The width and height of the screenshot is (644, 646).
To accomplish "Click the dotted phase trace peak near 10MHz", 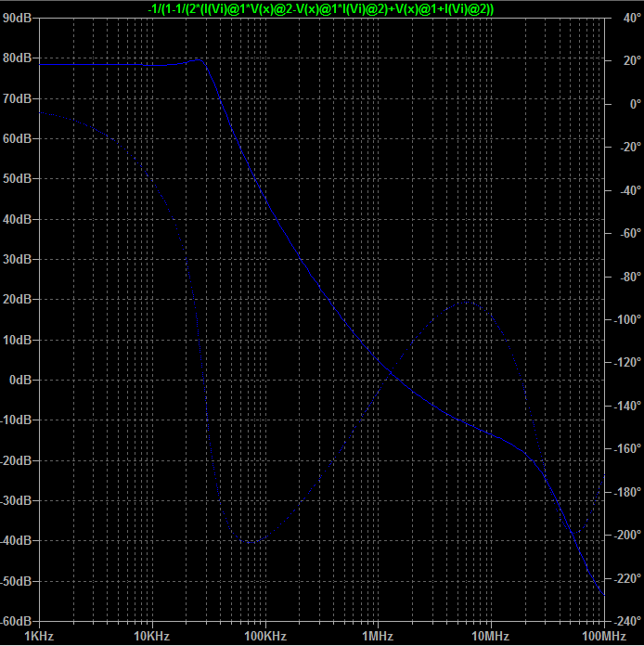I will (468, 302).
